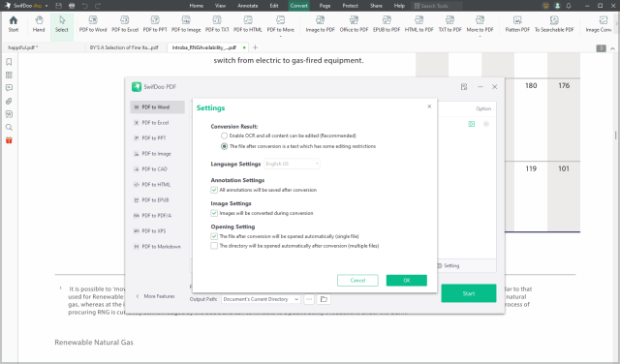Select PDF to Markdown in converter list
The width and height of the screenshot is (620, 364).
[x=157, y=247]
